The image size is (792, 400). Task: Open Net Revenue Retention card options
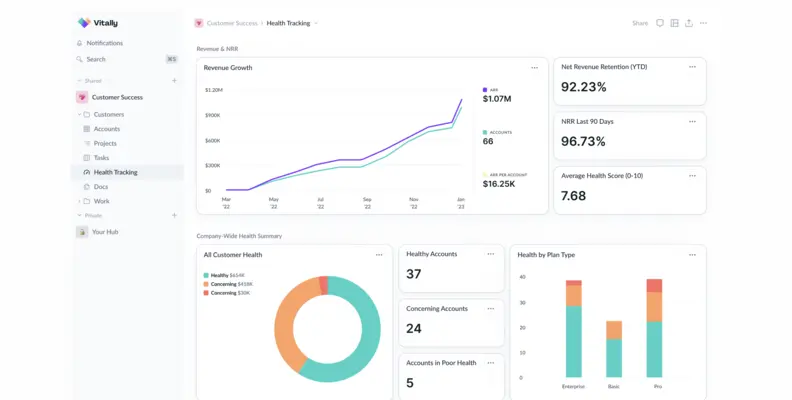[x=692, y=67]
